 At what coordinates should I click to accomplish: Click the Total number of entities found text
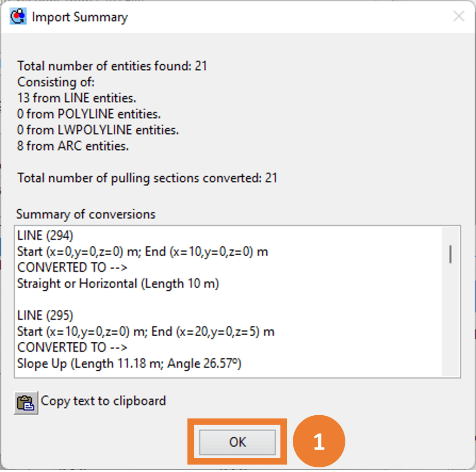112,66
